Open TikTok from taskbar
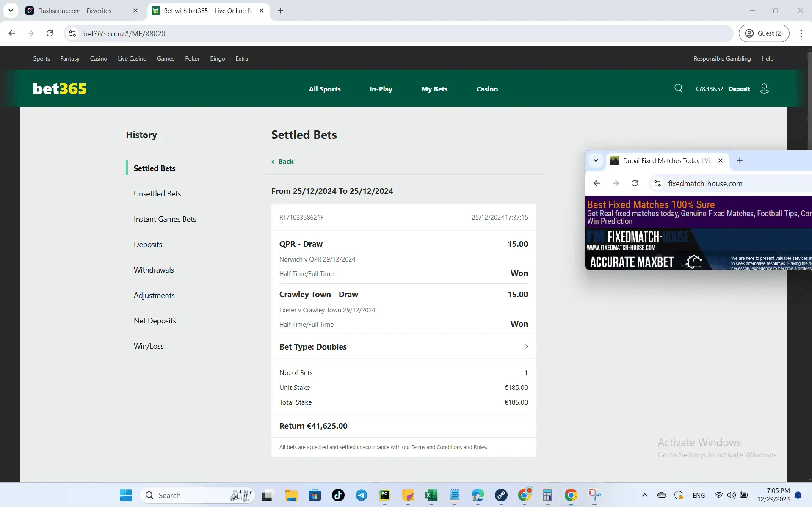The image size is (812, 507). point(338,495)
